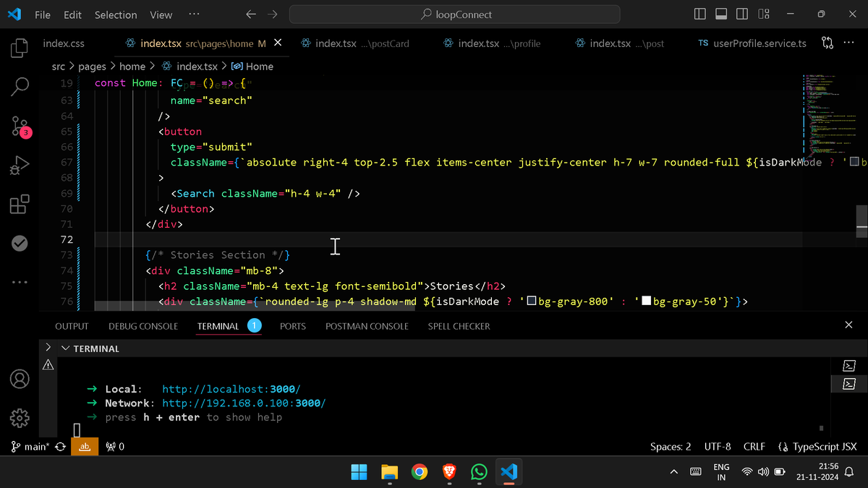868x488 pixels.
Task: Open Customize Layout icon
Action: coord(764,14)
